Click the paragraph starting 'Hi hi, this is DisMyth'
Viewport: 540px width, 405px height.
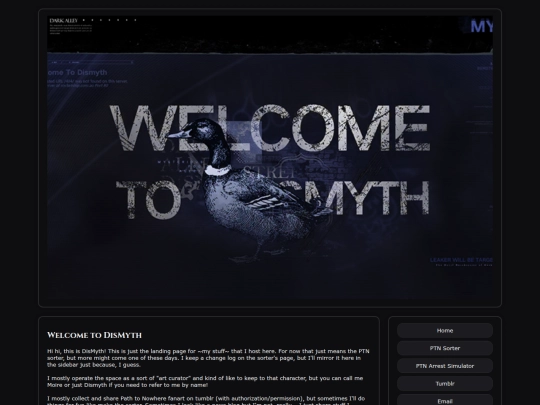pyautogui.click(x=208, y=358)
